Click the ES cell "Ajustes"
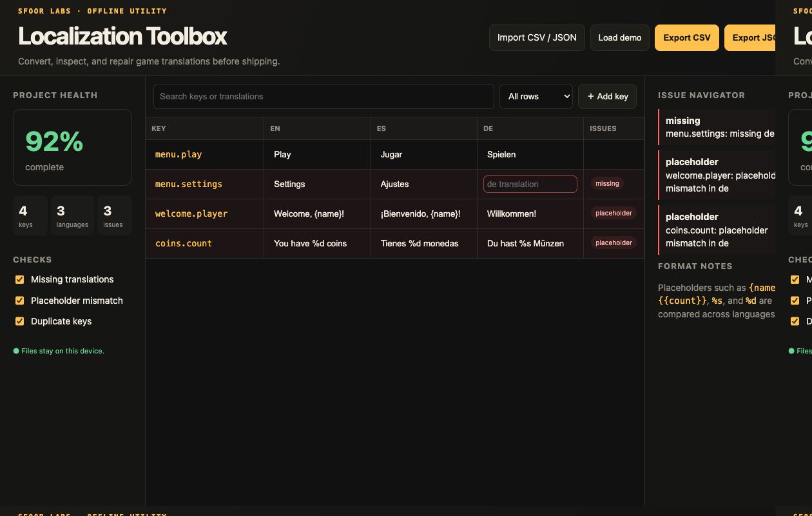Screen dimensions: 812x516 click(x=424, y=184)
